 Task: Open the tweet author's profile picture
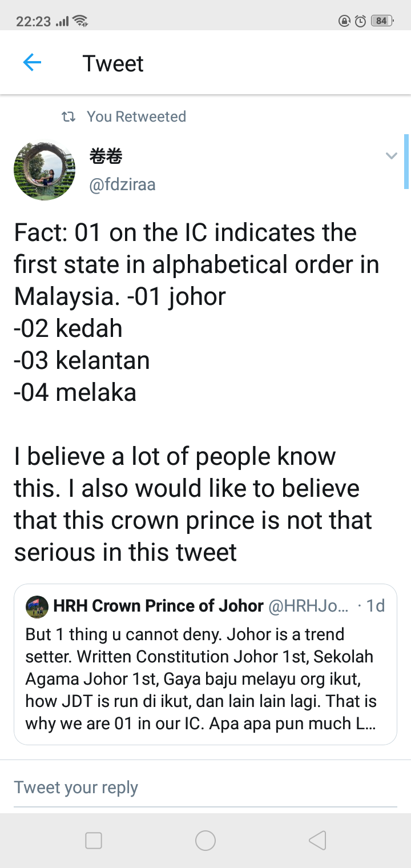pyautogui.click(x=45, y=171)
